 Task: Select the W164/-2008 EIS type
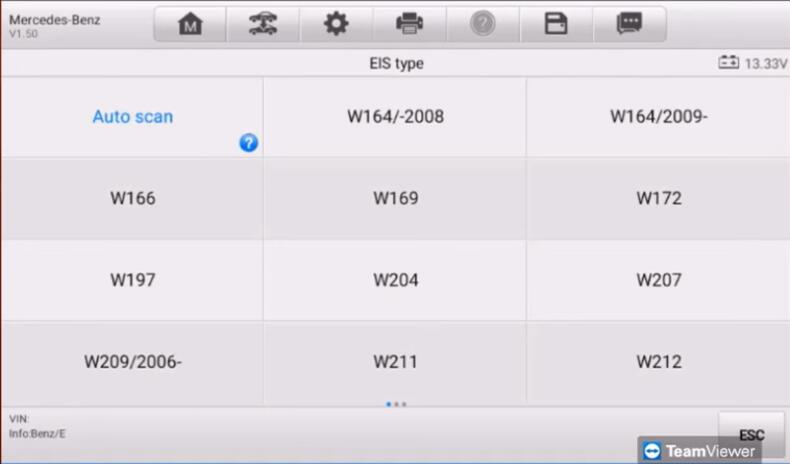click(x=395, y=116)
